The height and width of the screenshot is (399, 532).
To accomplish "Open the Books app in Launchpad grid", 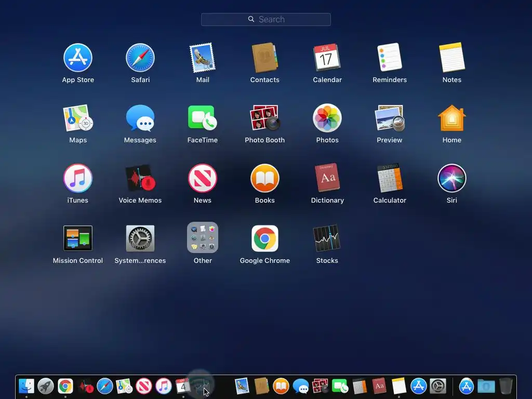I will (264, 178).
